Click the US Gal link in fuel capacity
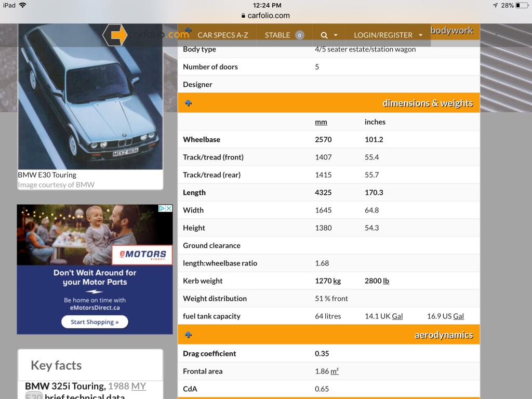This screenshot has width=532, height=399. [x=458, y=316]
